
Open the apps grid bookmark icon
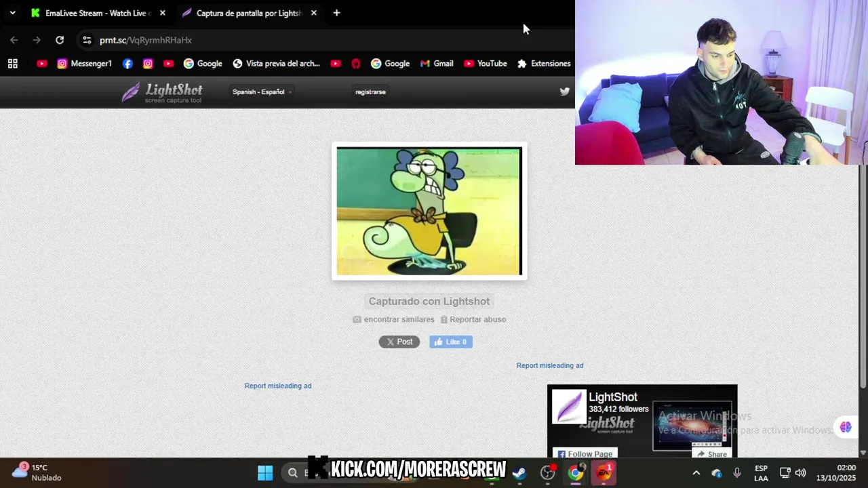click(12, 64)
